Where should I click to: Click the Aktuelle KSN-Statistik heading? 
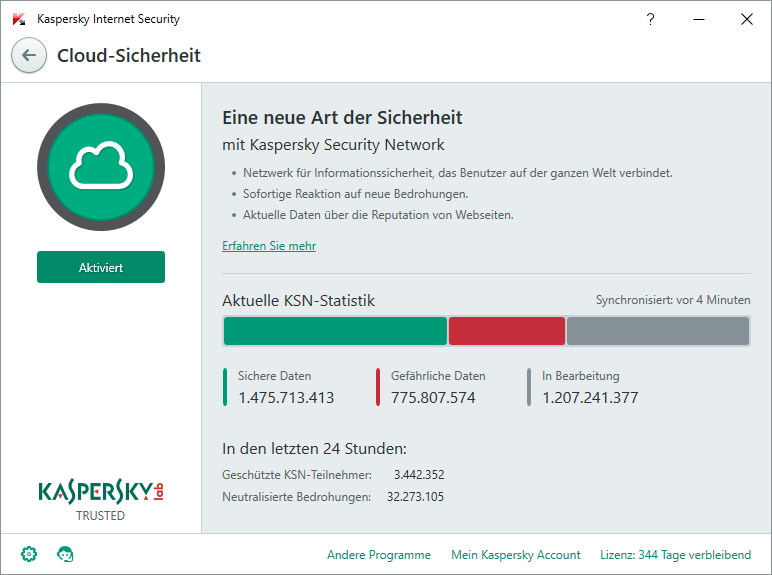pos(298,300)
